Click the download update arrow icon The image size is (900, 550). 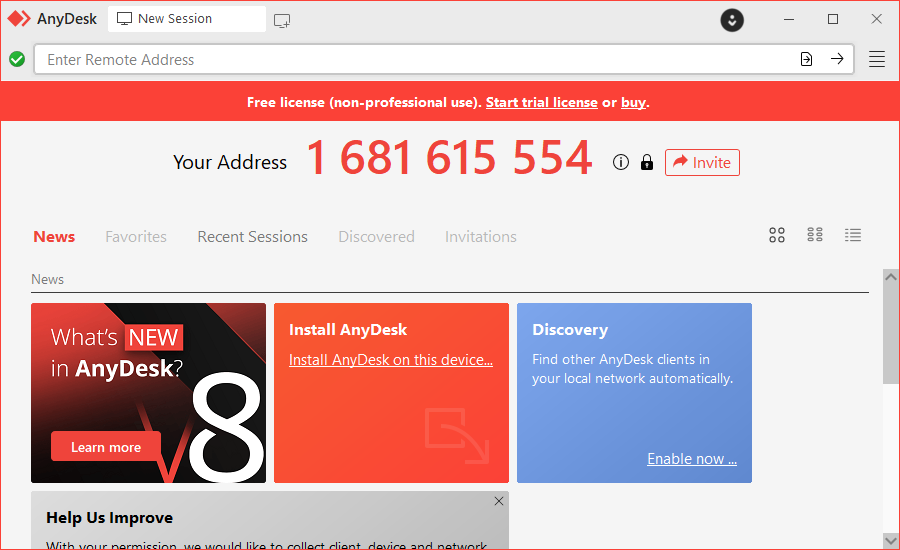click(x=732, y=20)
